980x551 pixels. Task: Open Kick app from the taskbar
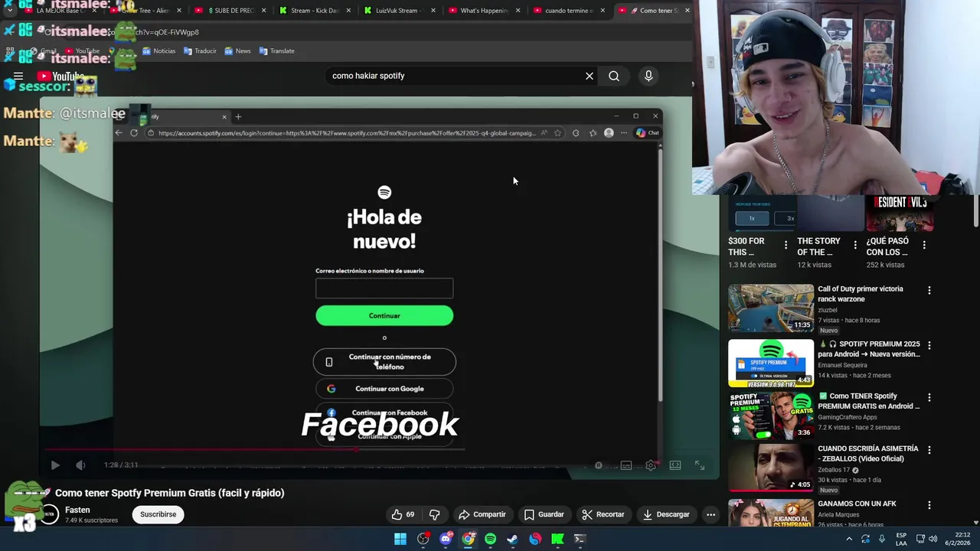557,539
